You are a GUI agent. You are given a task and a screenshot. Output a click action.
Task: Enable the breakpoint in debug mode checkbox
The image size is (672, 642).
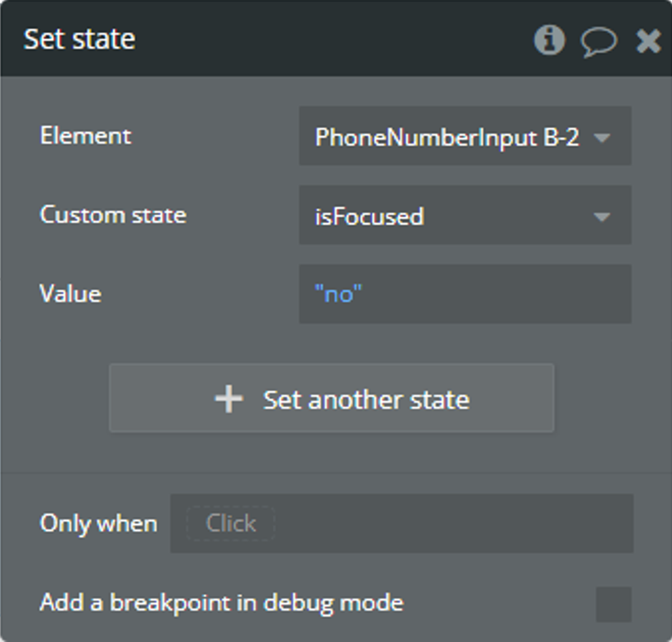[x=614, y=604]
